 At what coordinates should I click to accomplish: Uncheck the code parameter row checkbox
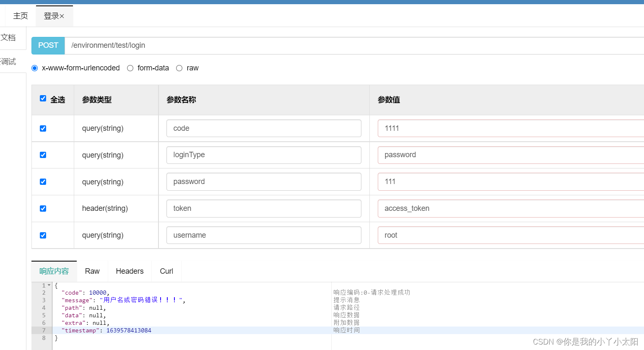pyautogui.click(x=43, y=128)
